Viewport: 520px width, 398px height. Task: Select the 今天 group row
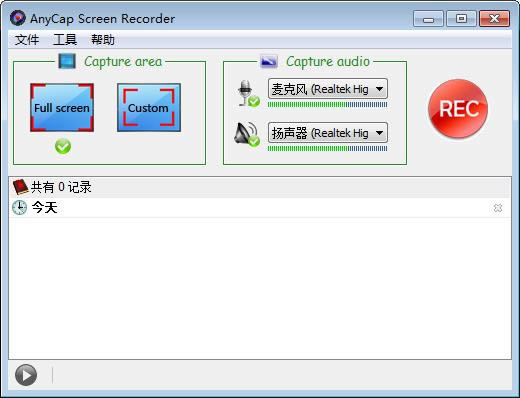click(260, 208)
